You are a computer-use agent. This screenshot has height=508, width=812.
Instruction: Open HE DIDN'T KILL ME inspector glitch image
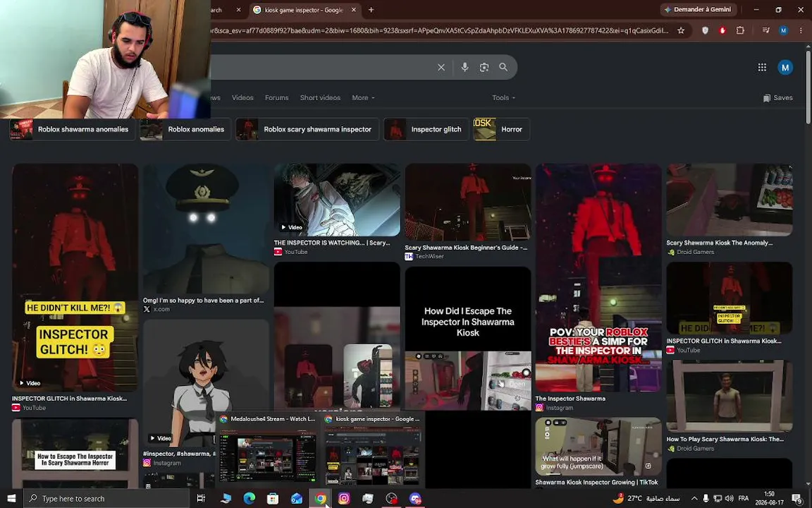point(75,277)
